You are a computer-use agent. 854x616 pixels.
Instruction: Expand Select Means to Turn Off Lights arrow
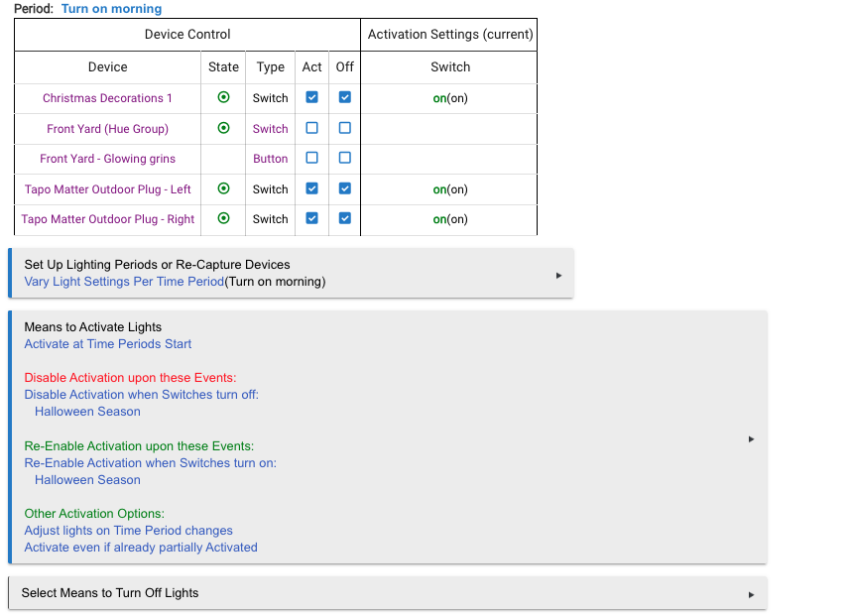pyautogui.click(x=751, y=594)
